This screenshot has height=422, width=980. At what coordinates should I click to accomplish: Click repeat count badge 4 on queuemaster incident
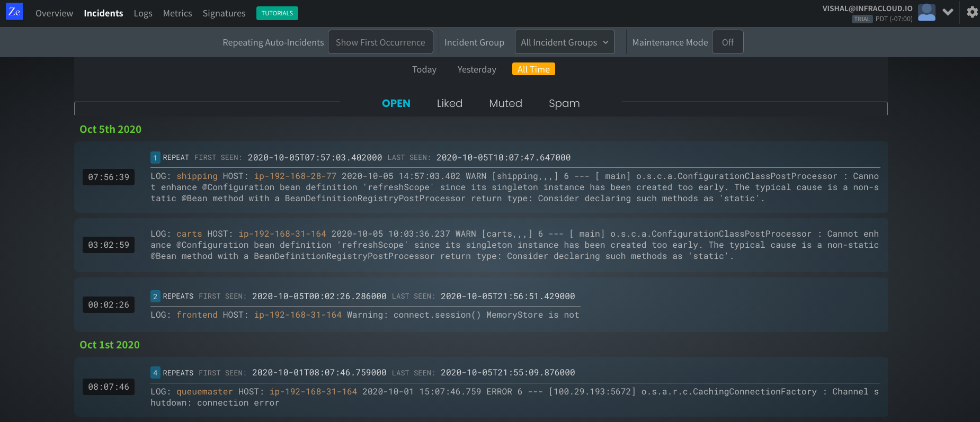[155, 373]
